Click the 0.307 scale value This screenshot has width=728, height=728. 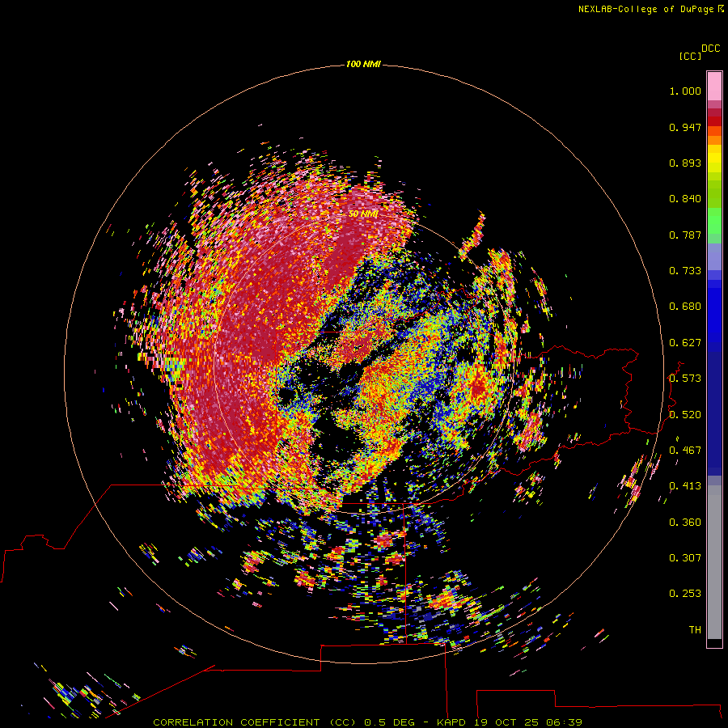(685, 558)
